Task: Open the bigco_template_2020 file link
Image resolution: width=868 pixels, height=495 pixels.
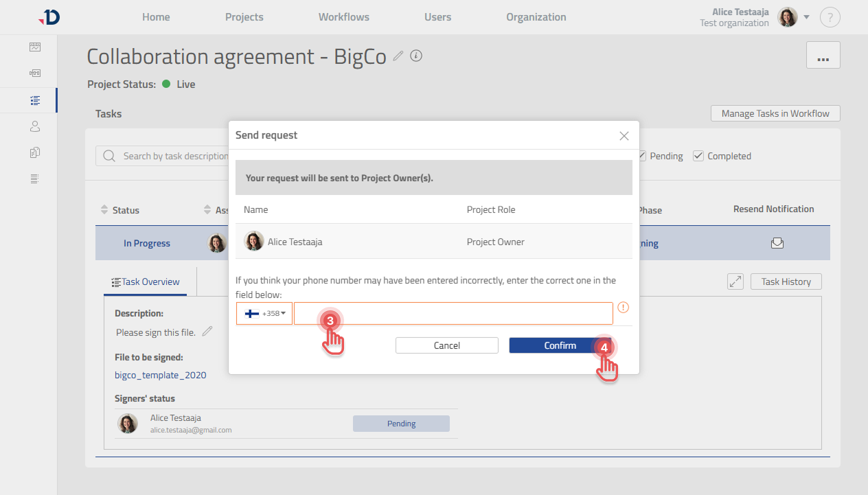Action: pyautogui.click(x=161, y=375)
